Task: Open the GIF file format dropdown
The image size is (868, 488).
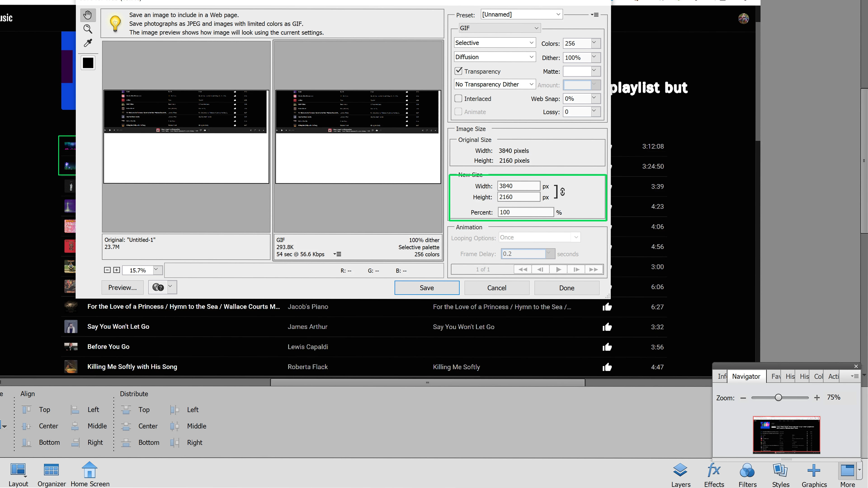Action: coord(499,28)
